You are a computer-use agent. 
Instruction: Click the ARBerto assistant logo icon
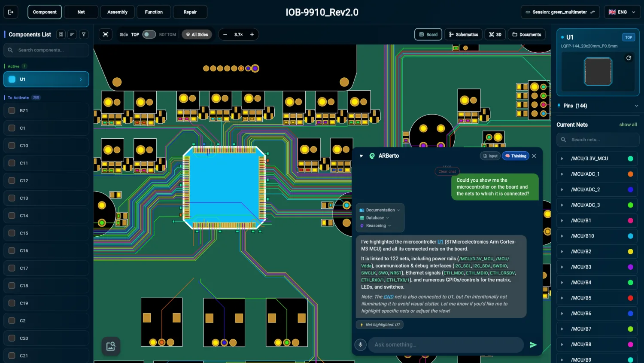(x=372, y=156)
